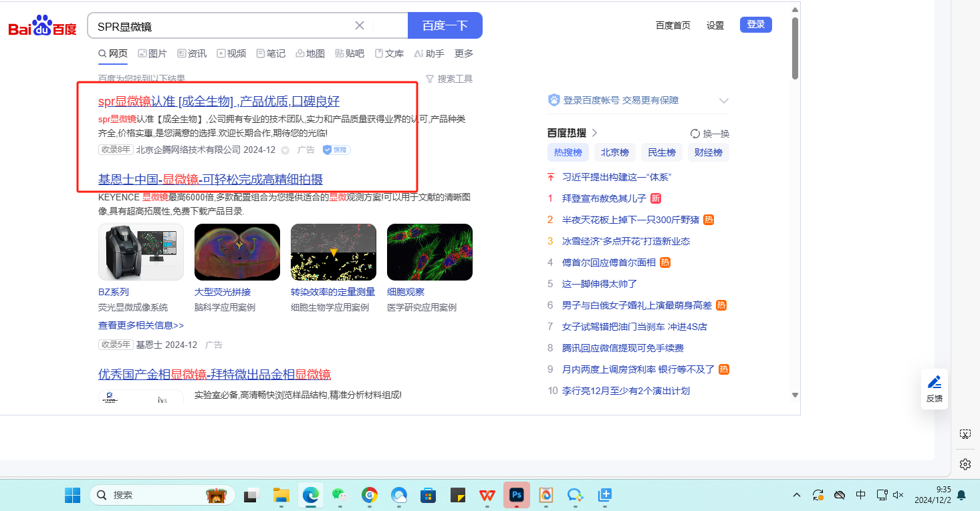Open the BZ系列 microscope thumbnail
This screenshot has height=511, width=980.
coord(141,252)
